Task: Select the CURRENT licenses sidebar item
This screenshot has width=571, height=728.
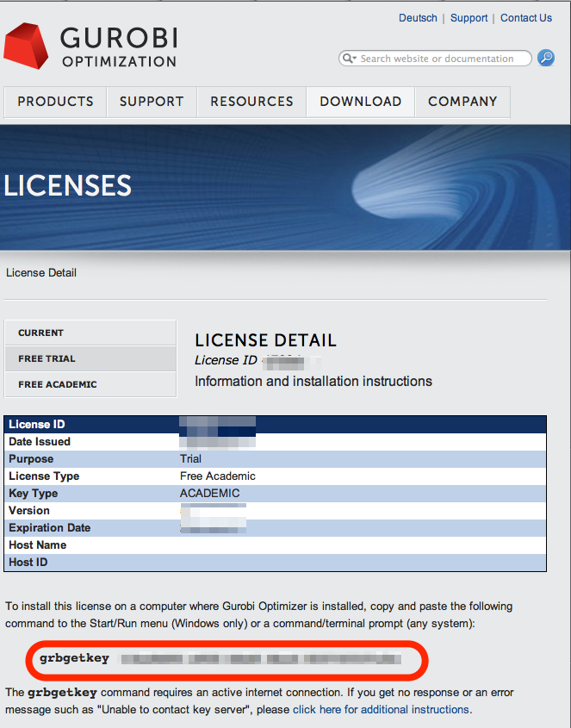Action: [x=90, y=333]
